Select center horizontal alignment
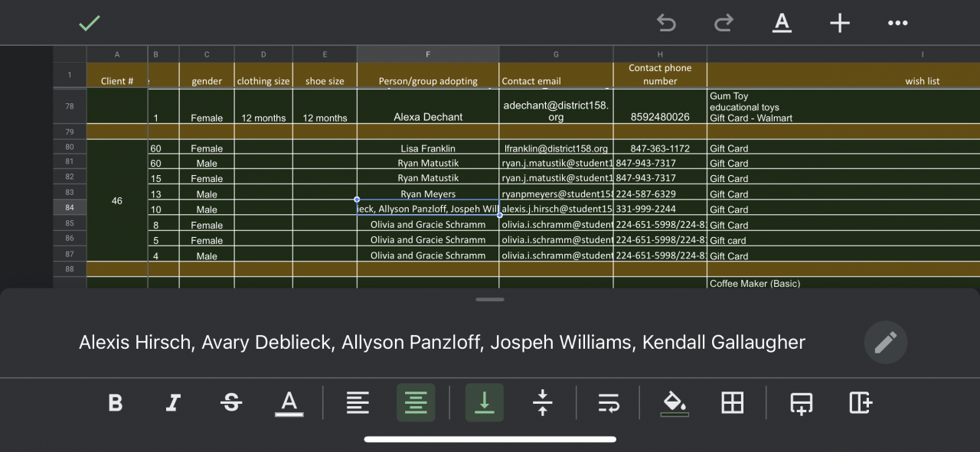Image resolution: width=980 pixels, height=452 pixels. click(416, 402)
